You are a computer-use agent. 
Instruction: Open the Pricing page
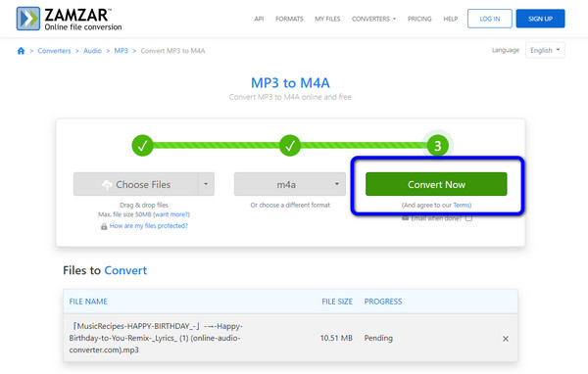(x=419, y=19)
